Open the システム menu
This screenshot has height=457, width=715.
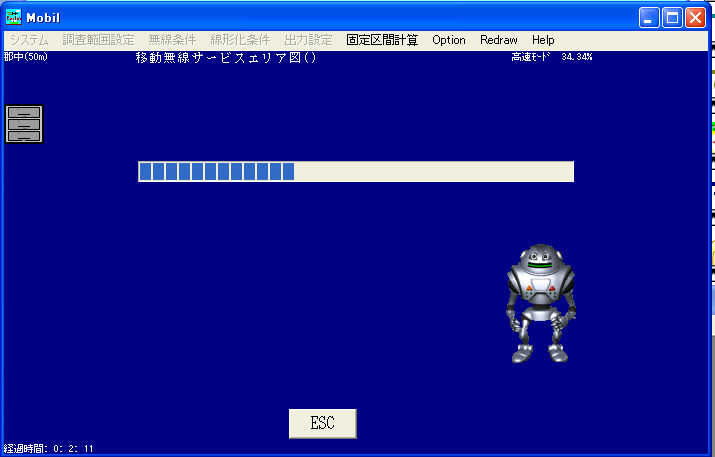[x=29, y=40]
